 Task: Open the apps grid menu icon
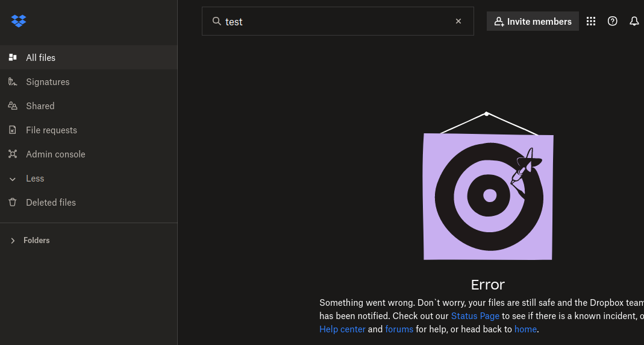pyautogui.click(x=590, y=21)
